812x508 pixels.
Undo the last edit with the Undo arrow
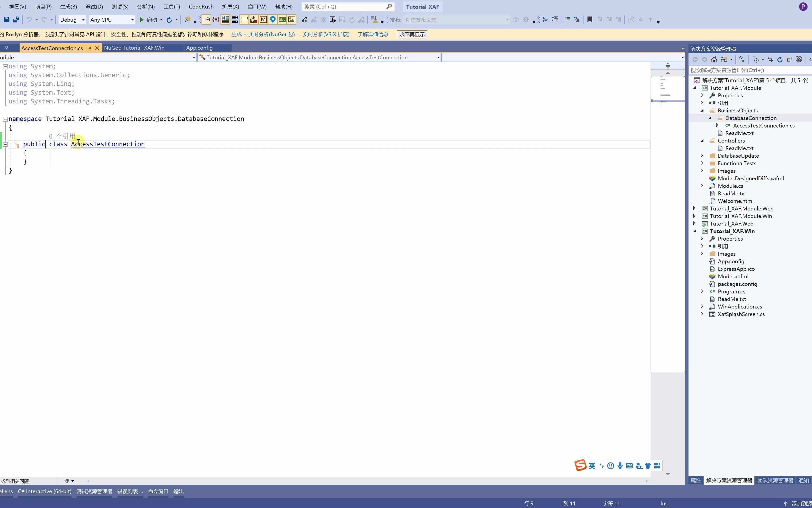(29, 19)
